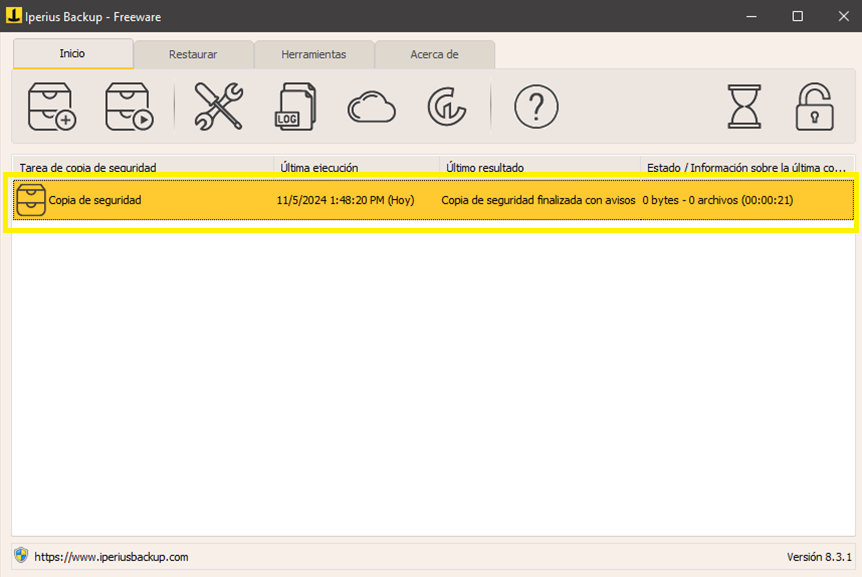Open the iperiusbackup.com website link

point(111,557)
